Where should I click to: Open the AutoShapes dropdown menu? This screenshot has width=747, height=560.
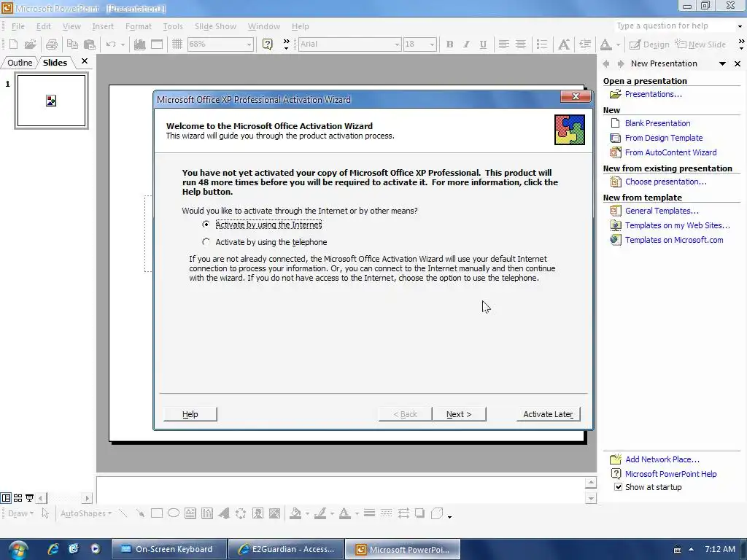(x=86, y=513)
